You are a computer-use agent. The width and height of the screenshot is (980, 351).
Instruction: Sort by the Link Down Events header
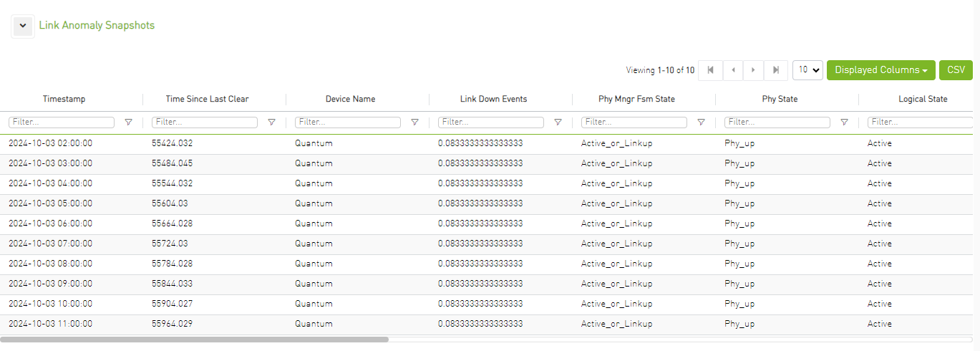(493, 99)
